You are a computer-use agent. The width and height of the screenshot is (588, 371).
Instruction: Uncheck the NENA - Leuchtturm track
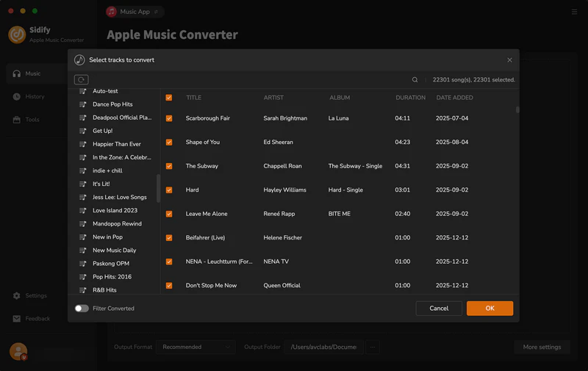(169, 262)
